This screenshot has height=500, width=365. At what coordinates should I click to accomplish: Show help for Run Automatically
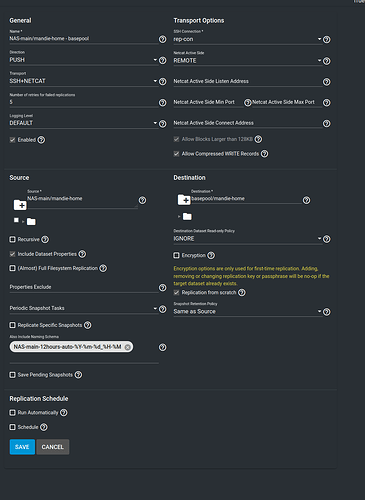(x=63, y=413)
